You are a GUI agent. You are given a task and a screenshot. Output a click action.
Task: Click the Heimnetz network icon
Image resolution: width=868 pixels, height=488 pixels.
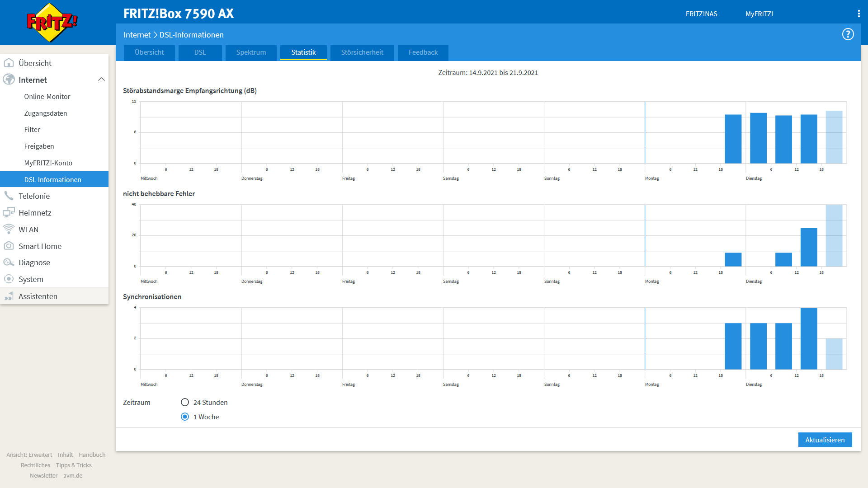[9, 213]
